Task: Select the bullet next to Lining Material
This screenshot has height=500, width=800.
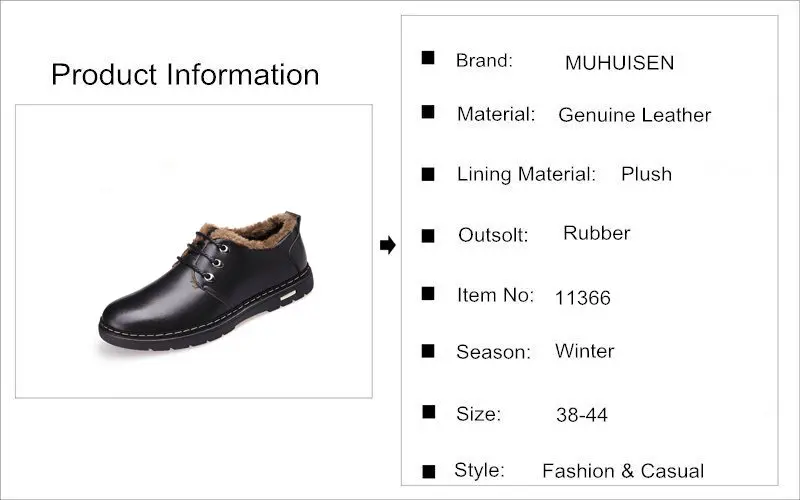Action: (x=428, y=174)
